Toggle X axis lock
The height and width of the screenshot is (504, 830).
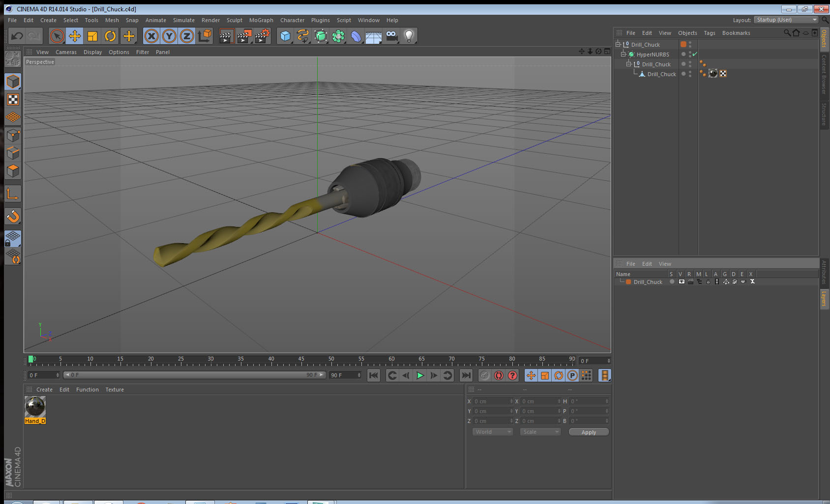[151, 36]
